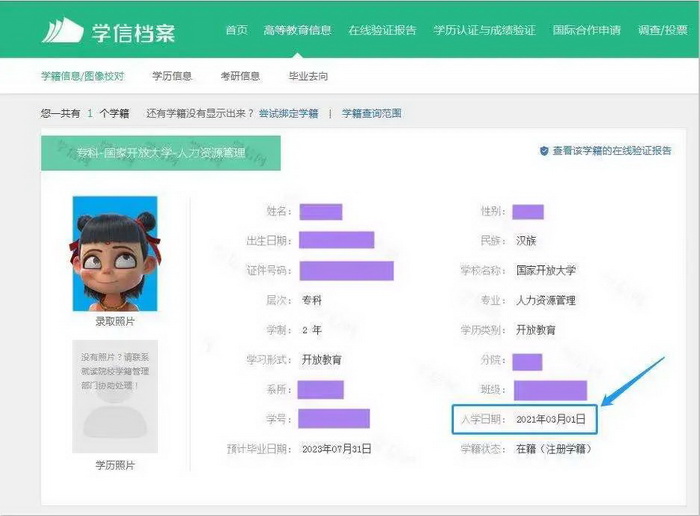Click the 出生日期 field label
The width and height of the screenshot is (700, 516).
(x=269, y=241)
